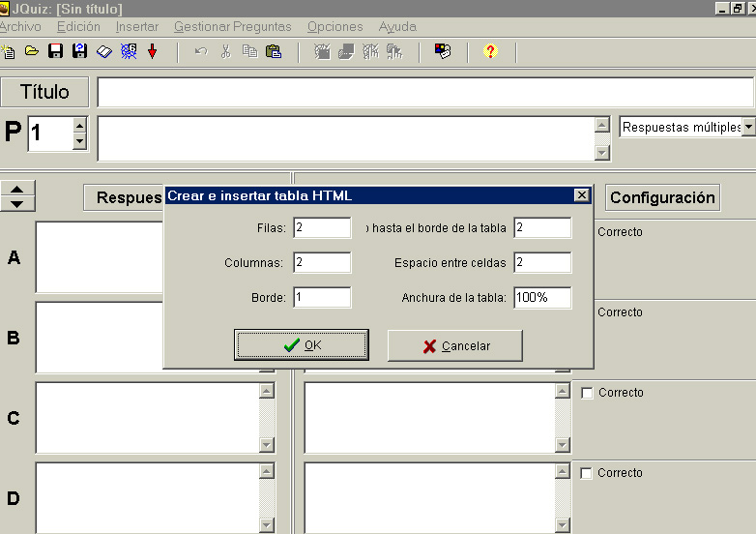
Task: Click the red question mark Help icon
Action: pos(490,51)
